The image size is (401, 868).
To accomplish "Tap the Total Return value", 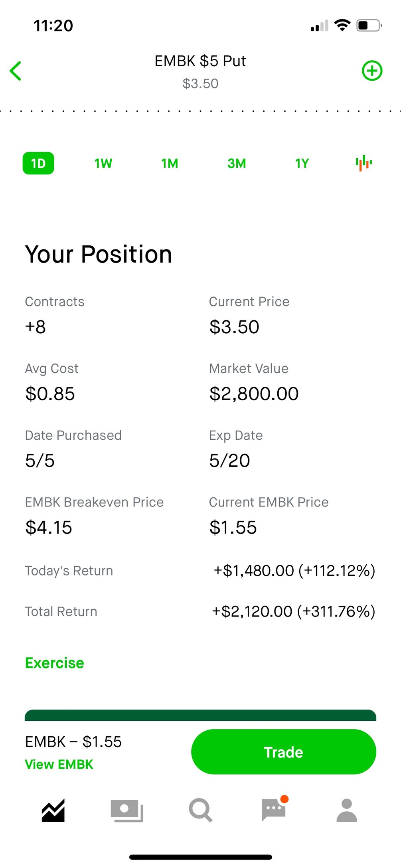I will 293,611.
